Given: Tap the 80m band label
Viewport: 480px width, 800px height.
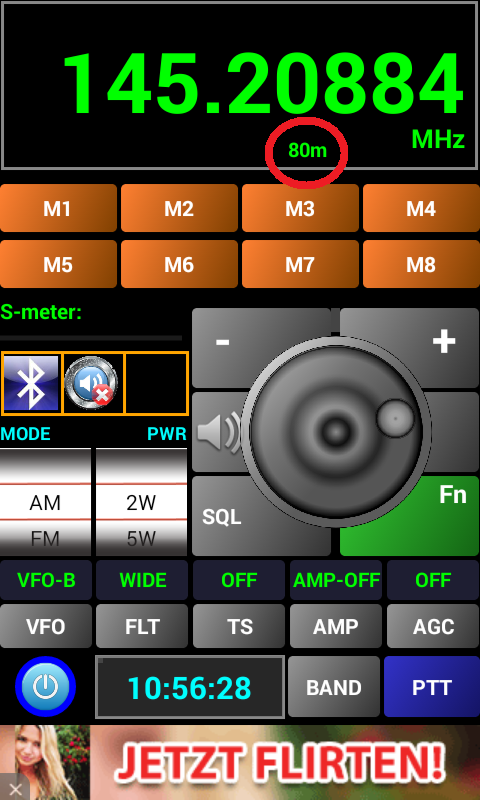Looking at the screenshot, I should [307, 151].
